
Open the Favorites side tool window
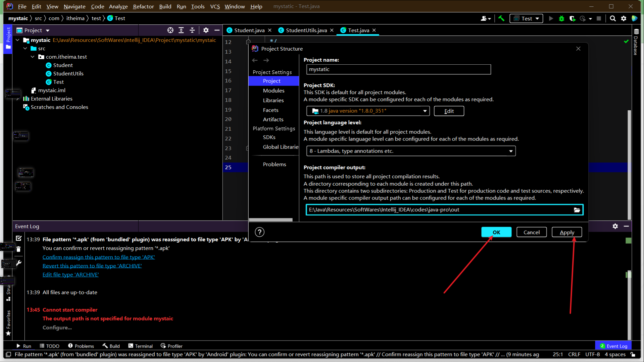pos(8,323)
